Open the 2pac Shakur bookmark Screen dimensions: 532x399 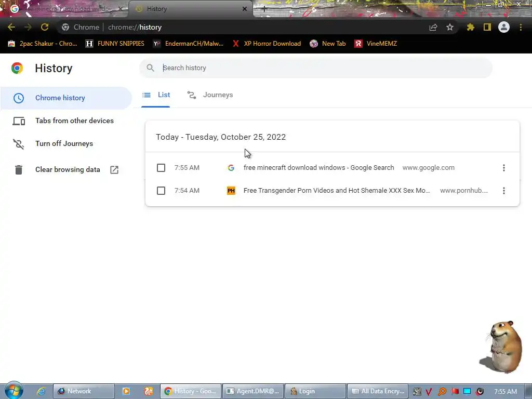click(43, 44)
